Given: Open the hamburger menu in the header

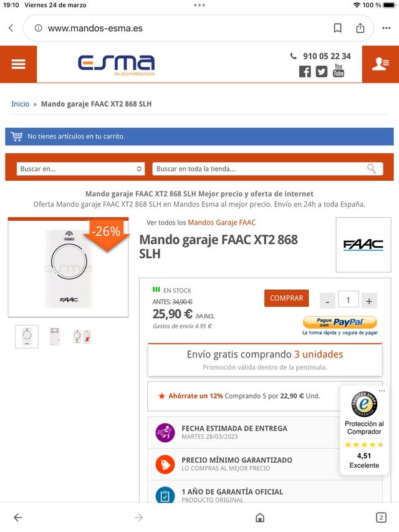Looking at the screenshot, I should click(18, 64).
